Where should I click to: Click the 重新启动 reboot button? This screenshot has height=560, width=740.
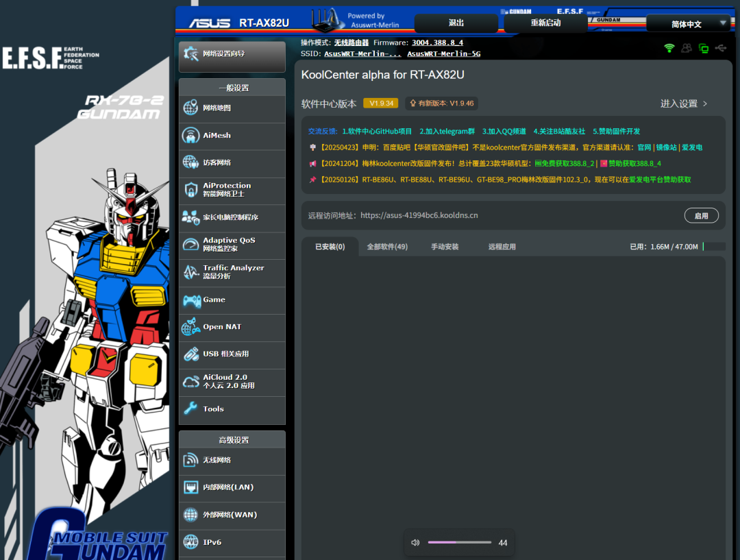pyautogui.click(x=545, y=23)
